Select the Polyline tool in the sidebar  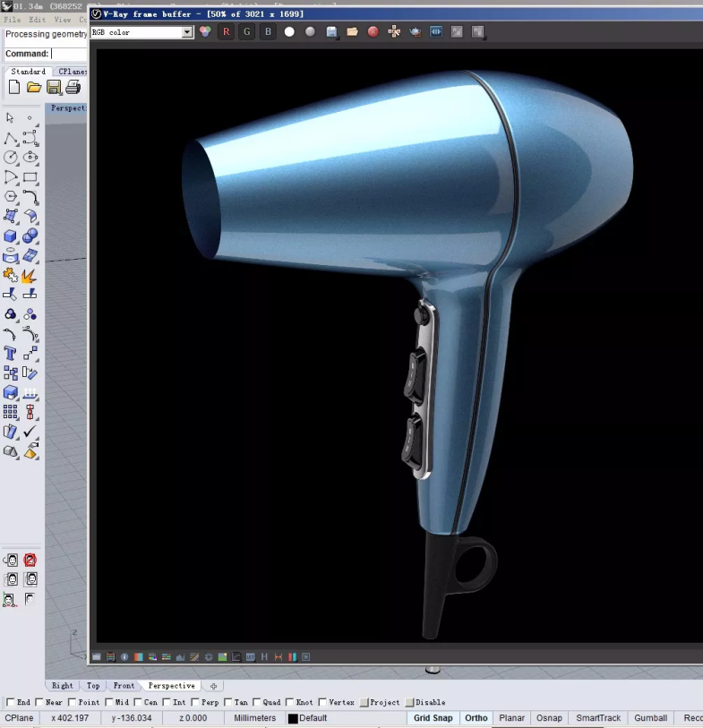coord(11,138)
